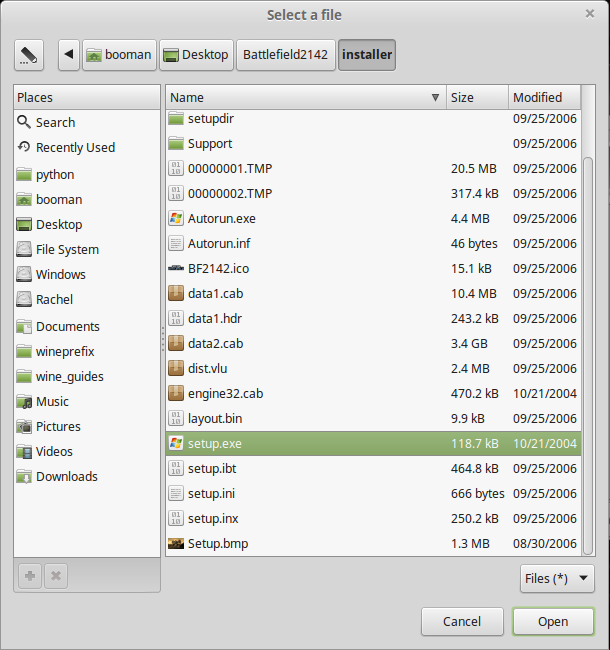Click the back arrow in path bar

pos(69,55)
